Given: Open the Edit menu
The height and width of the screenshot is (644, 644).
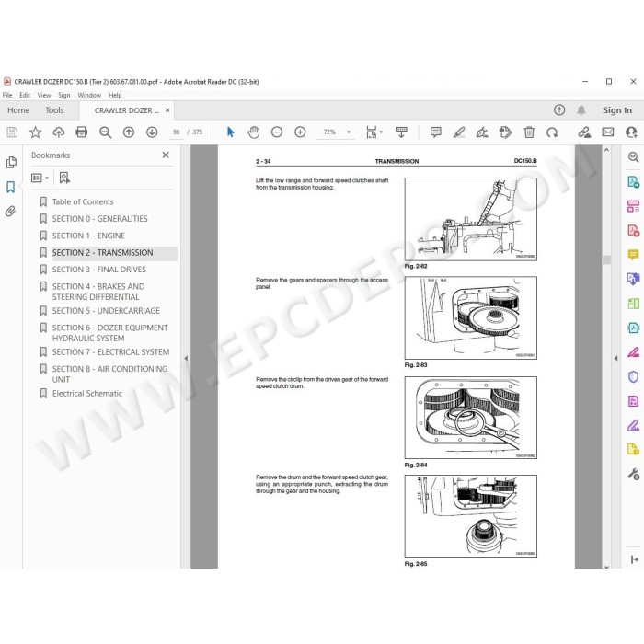Looking at the screenshot, I should click(25, 95).
